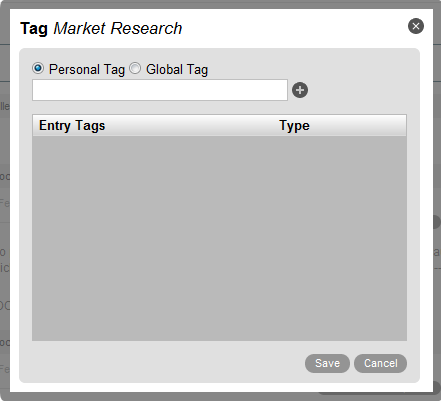
Task: Select the Personal Tag radio button
Action: (38, 68)
